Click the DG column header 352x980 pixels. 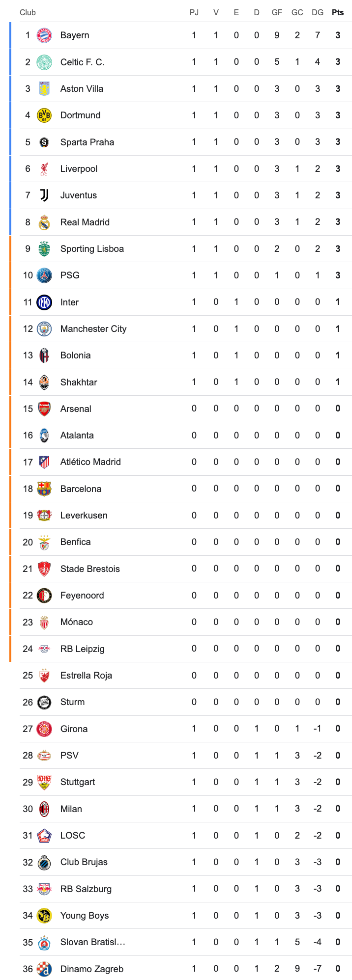click(x=318, y=12)
